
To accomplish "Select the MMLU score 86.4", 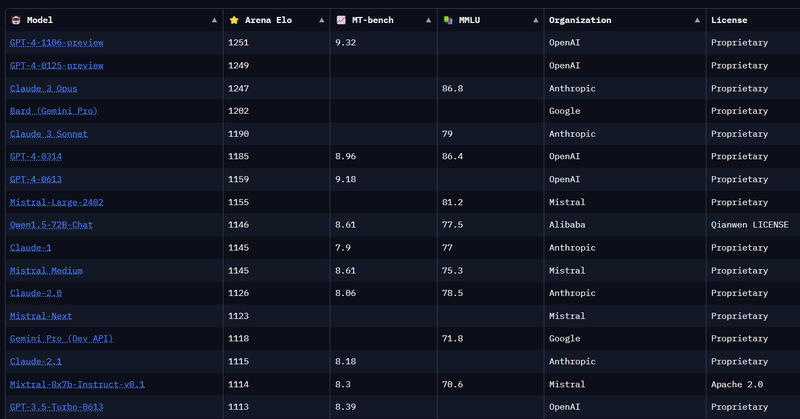I will tap(453, 157).
